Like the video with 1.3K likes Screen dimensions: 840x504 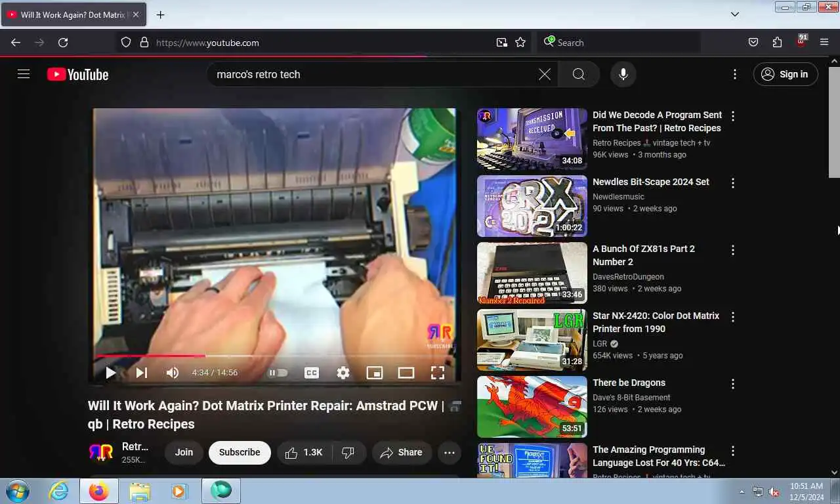[304, 452]
